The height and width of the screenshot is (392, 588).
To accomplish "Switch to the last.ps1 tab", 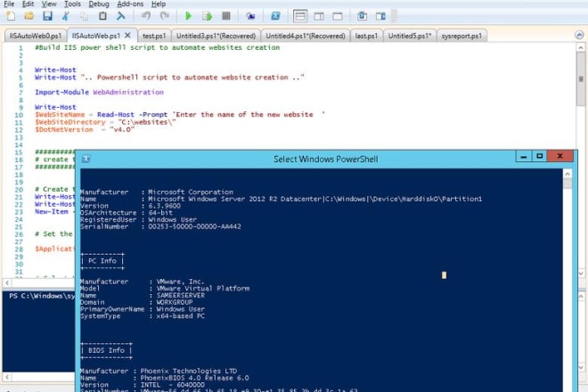I will click(x=366, y=36).
